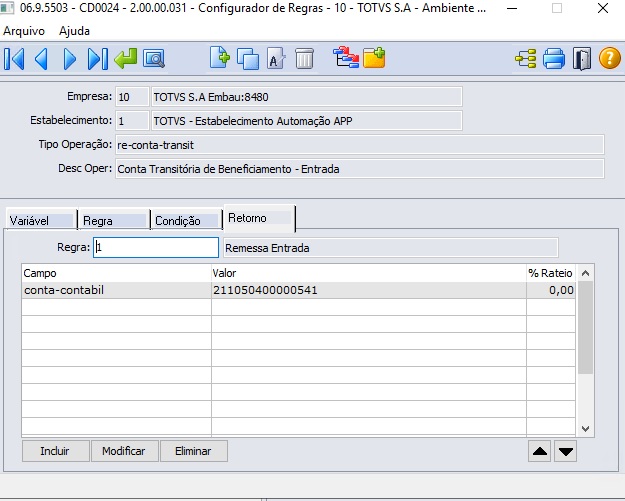Open the Ajuda menu

tap(74, 31)
